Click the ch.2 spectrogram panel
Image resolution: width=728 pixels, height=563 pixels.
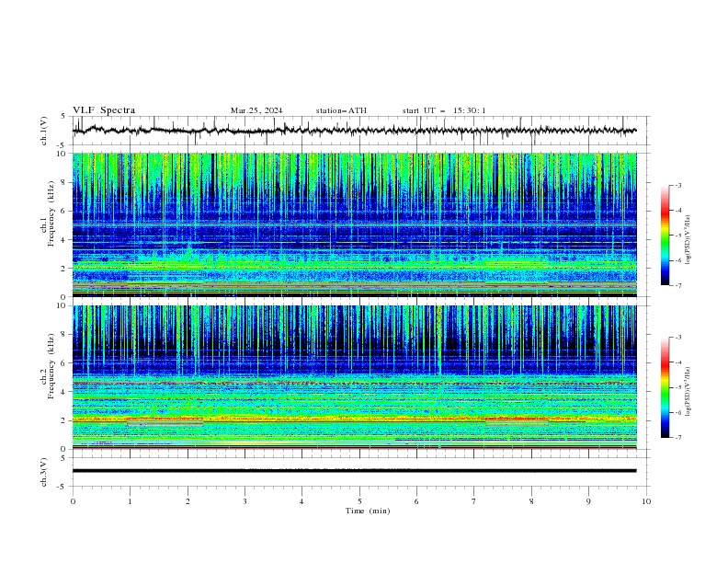[354, 377]
